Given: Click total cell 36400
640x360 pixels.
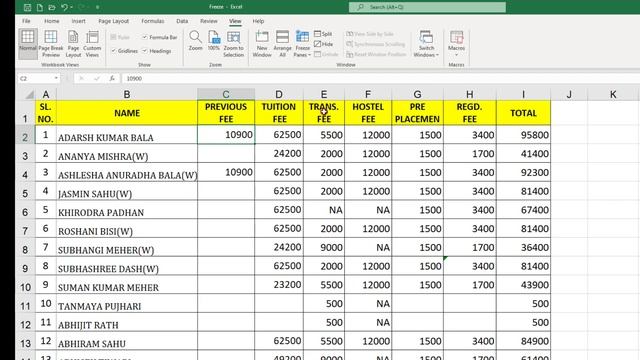Looking at the screenshot, I should coord(523,248).
